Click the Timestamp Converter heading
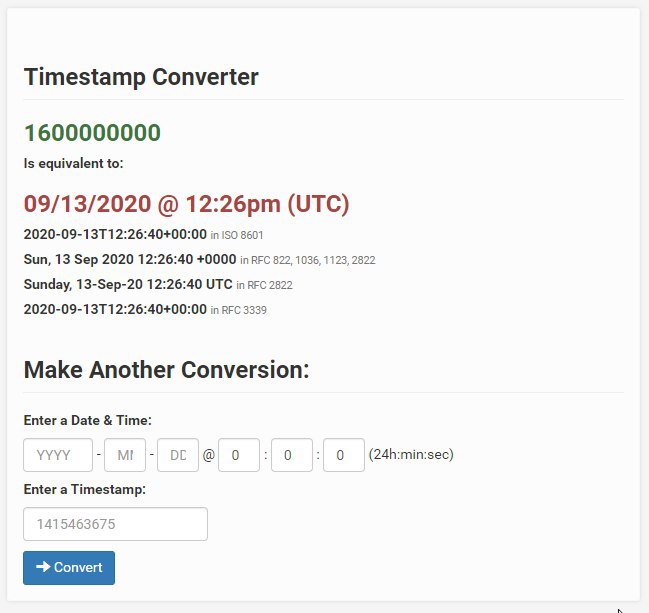649x613 pixels. (141, 77)
